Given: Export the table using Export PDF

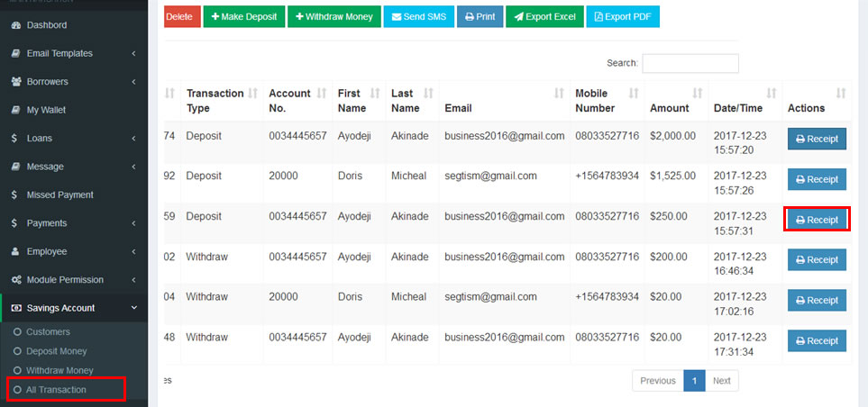Looking at the screenshot, I should [x=623, y=17].
